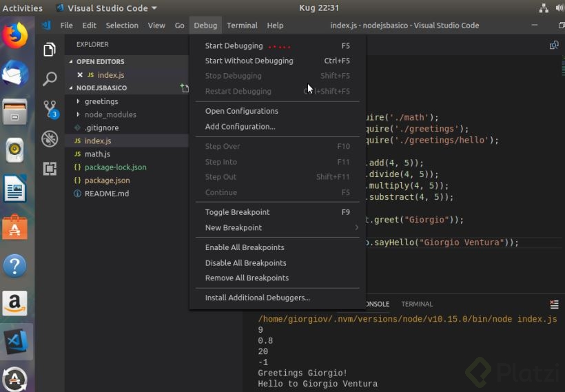Launch Firefox from the Ubuntu dock
565x392 pixels.
coord(14,36)
